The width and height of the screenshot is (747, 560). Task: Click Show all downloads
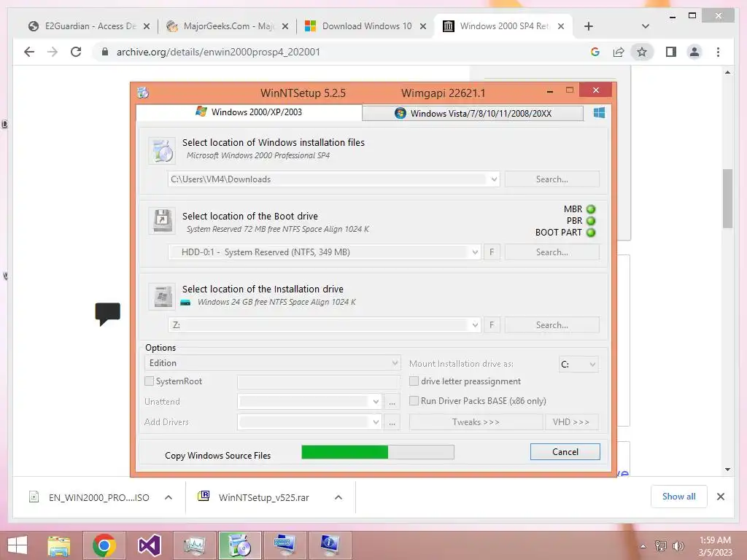(x=679, y=496)
